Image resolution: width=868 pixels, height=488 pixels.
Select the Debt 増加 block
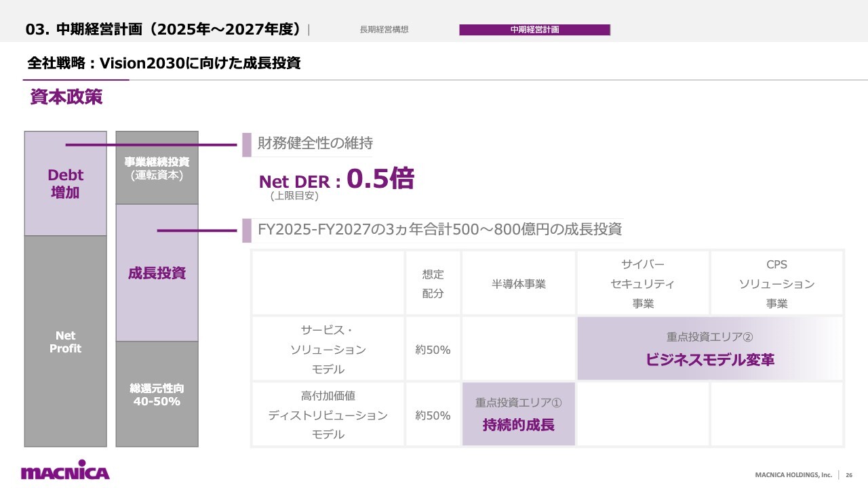[65, 184]
